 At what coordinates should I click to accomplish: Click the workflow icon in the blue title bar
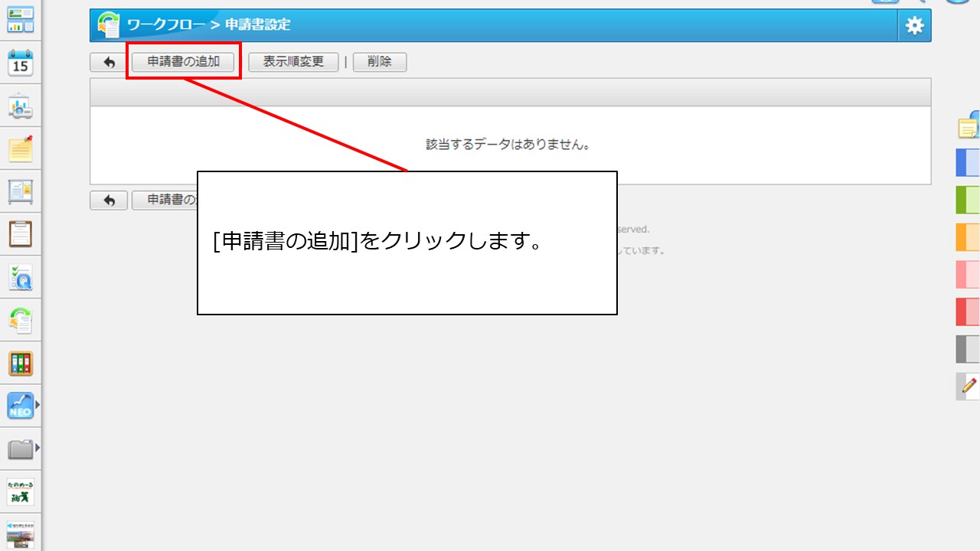109,25
